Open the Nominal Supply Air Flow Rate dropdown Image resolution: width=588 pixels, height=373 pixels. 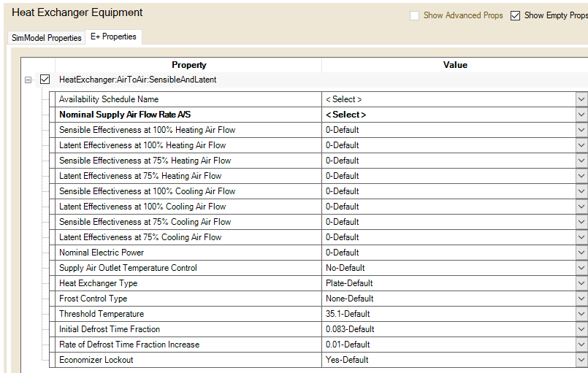[581, 115]
